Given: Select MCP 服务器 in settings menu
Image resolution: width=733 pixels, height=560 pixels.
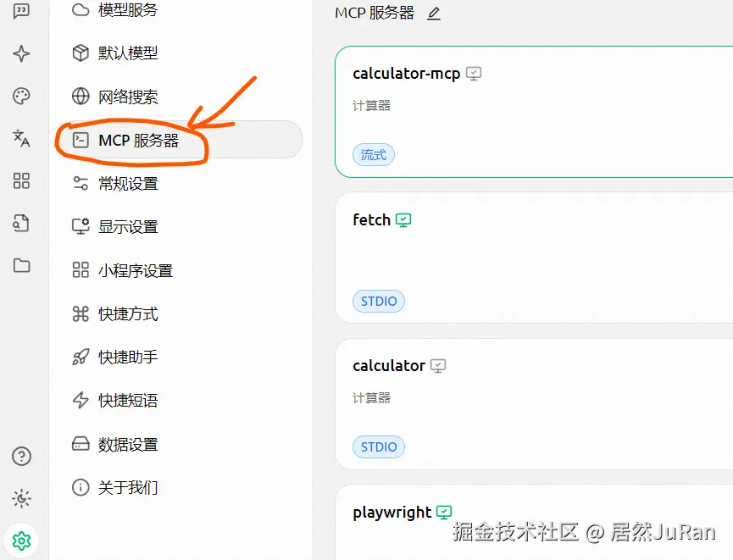Looking at the screenshot, I should pyautogui.click(x=179, y=140).
